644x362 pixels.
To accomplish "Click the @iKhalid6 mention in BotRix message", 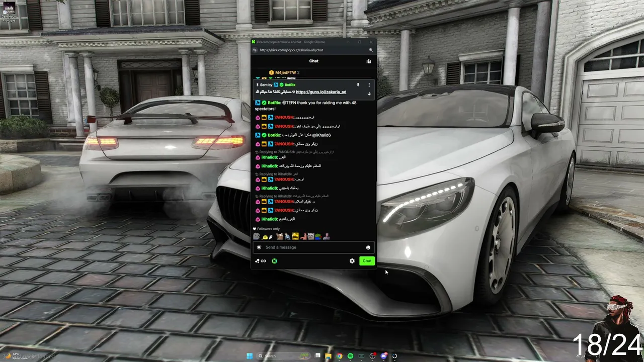I will (x=321, y=135).
